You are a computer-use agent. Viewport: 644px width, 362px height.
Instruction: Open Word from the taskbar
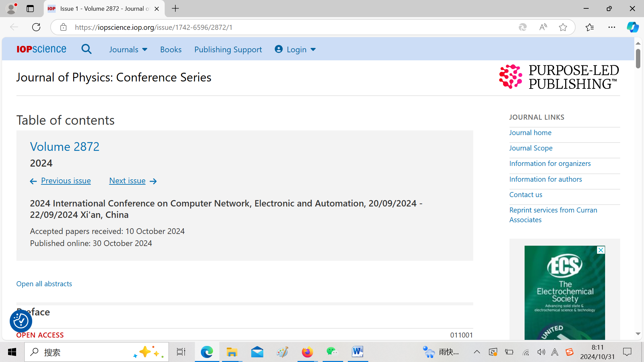coord(358,352)
